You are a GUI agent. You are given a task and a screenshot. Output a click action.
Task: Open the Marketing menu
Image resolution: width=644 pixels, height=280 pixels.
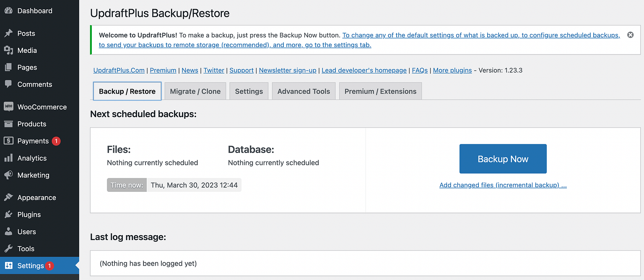(x=32, y=175)
